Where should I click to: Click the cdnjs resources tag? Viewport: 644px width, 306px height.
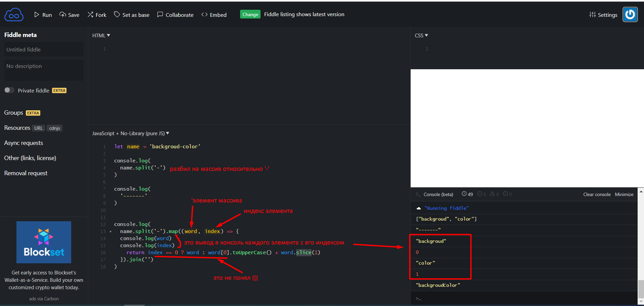(x=55, y=128)
